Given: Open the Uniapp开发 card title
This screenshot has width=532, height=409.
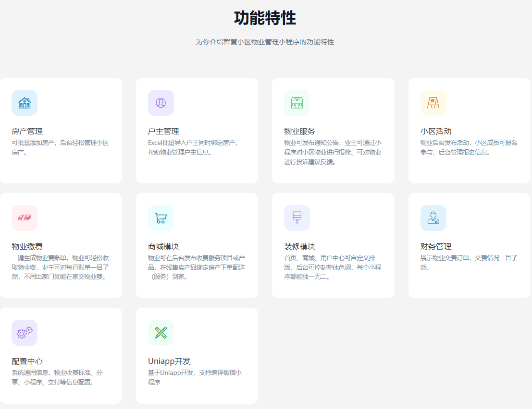Looking at the screenshot, I should coord(169,361).
